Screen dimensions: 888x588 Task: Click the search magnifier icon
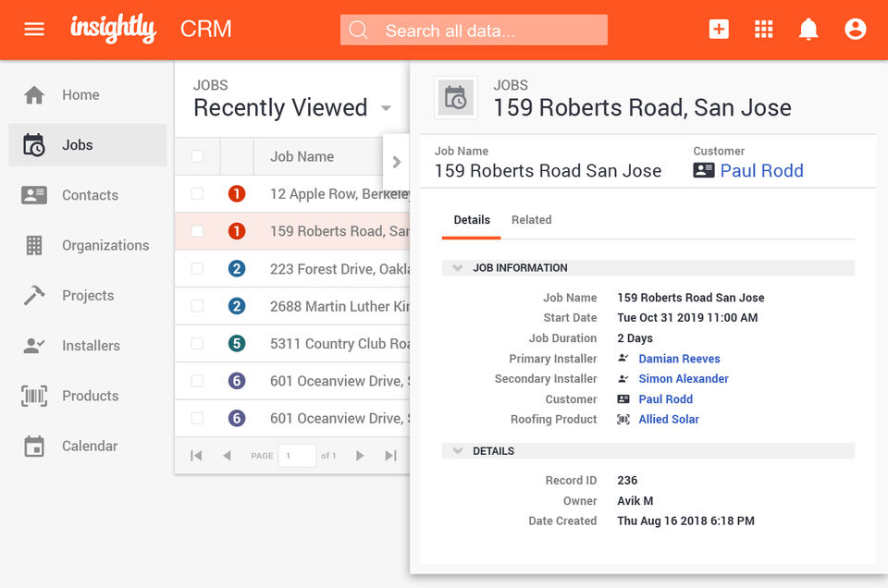pyautogui.click(x=358, y=30)
